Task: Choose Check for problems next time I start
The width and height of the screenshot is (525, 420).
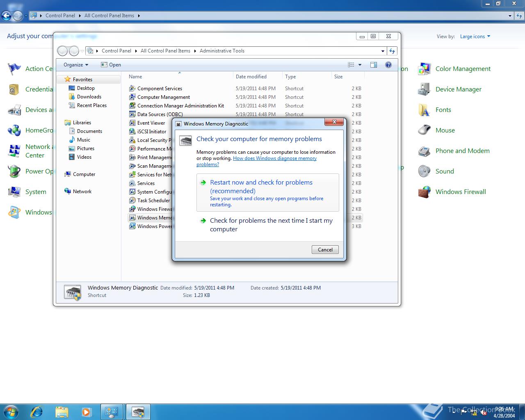Action: 267,225
